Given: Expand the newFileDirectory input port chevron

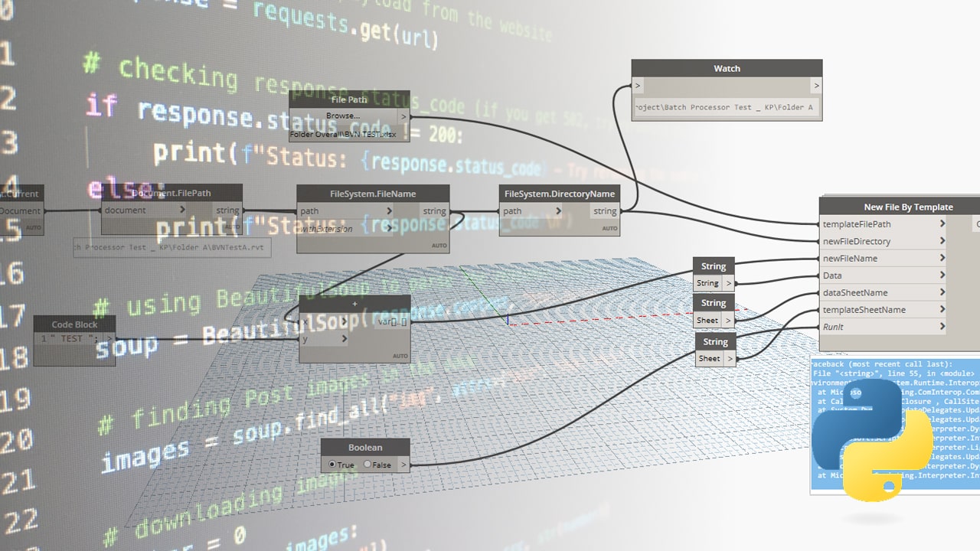Looking at the screenshot, I should tap(942, 241).
